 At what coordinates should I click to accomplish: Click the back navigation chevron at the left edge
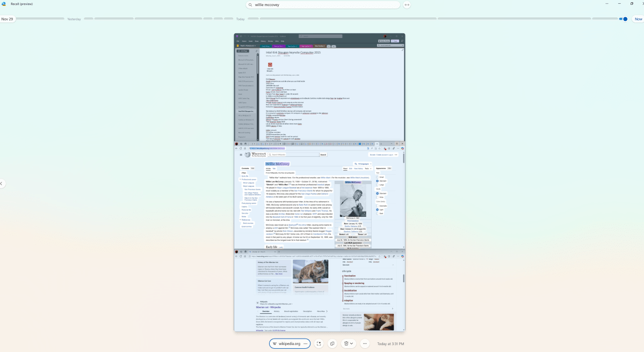(2, 184)
